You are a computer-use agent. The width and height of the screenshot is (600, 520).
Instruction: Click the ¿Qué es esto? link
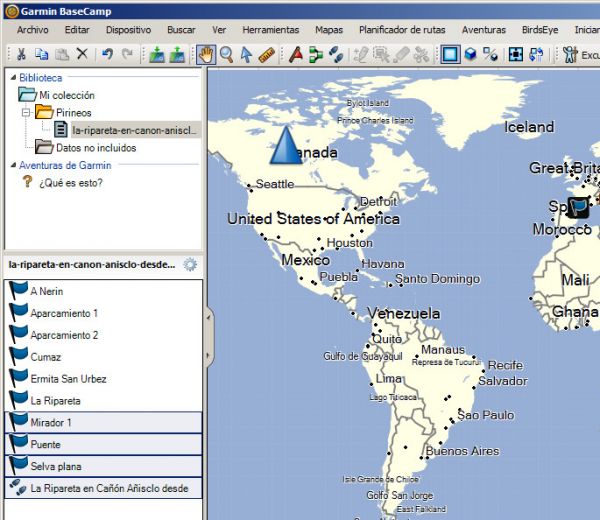point(71,183)
